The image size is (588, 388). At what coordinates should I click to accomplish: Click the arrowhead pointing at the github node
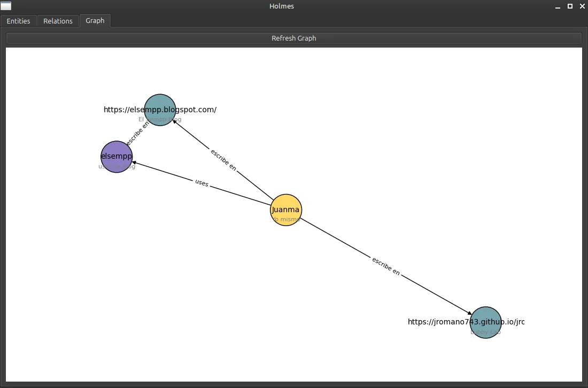469,314
